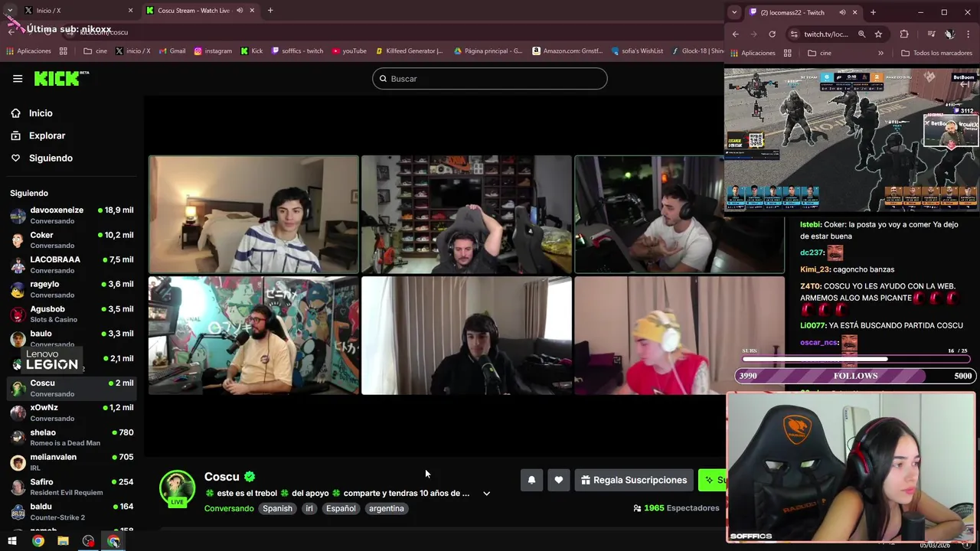Mute the locomass22 Twitch tab audio
Viewport: 980px width, 551px height.
[x=842, y=12]
